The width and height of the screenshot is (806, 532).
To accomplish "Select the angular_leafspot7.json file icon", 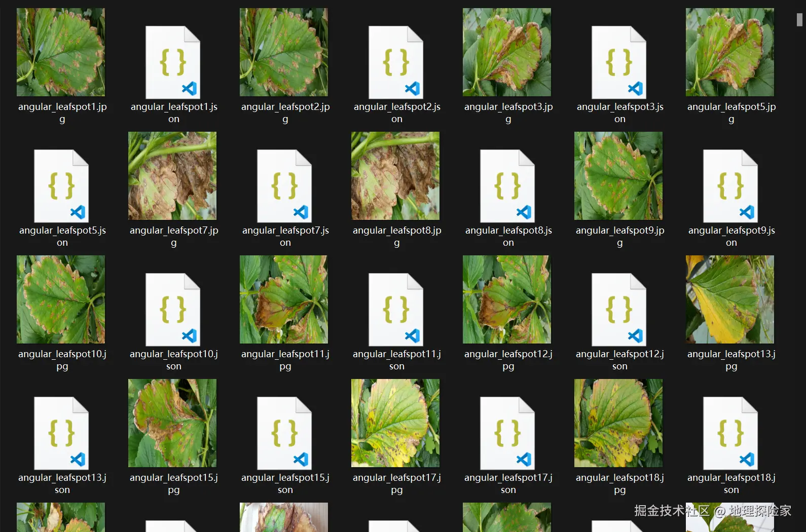I will (284, 186).
